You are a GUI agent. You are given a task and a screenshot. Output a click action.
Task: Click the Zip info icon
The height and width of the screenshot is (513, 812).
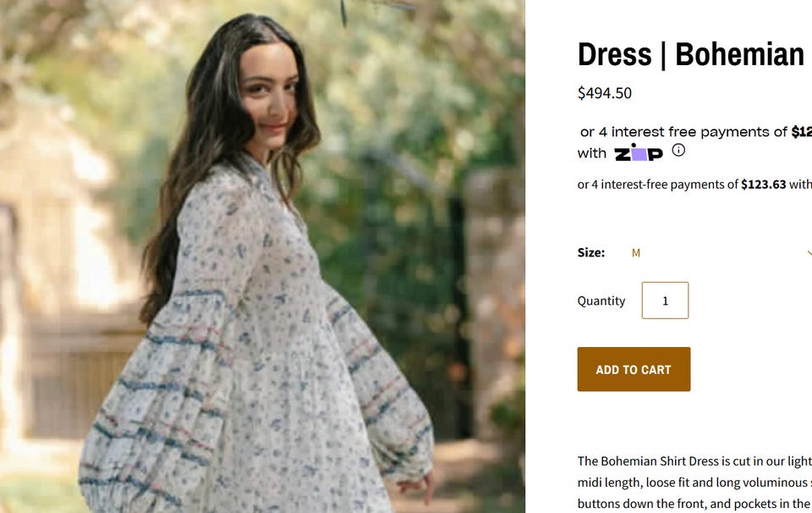(x=678, y=151)
